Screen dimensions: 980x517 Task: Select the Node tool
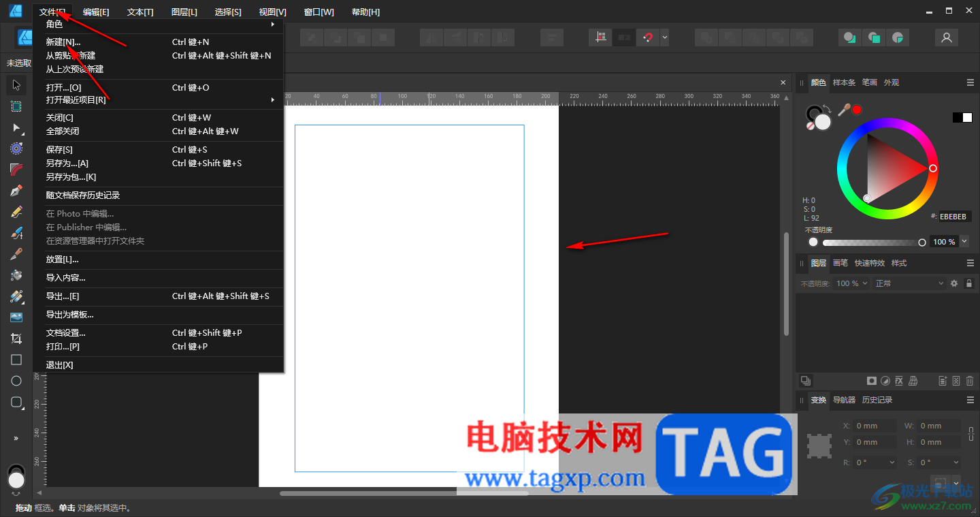click(16, 127)
